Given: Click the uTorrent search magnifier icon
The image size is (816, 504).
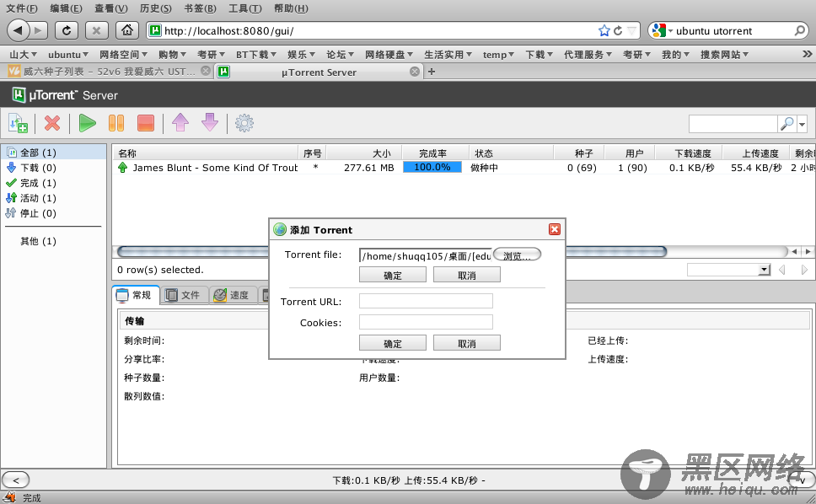Looking at the screenshot, I should tap(786, 124).
